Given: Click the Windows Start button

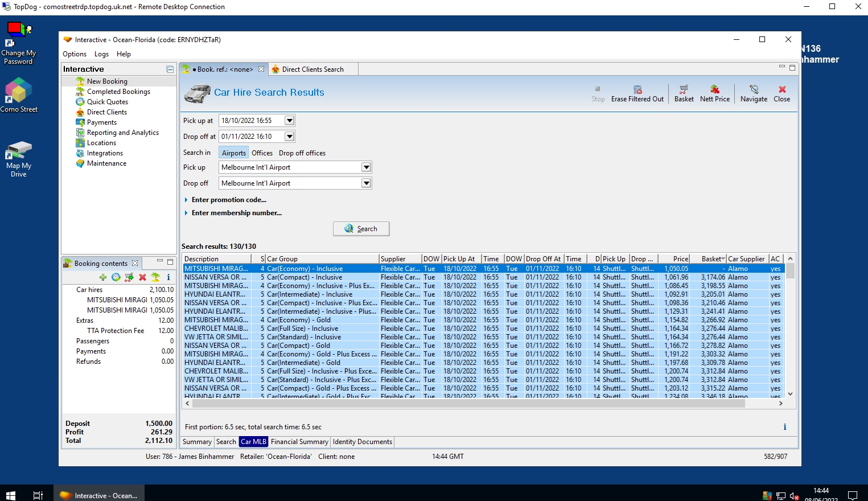Looking at the screenshot, I should pyautogui.click(x=10, y=495).
